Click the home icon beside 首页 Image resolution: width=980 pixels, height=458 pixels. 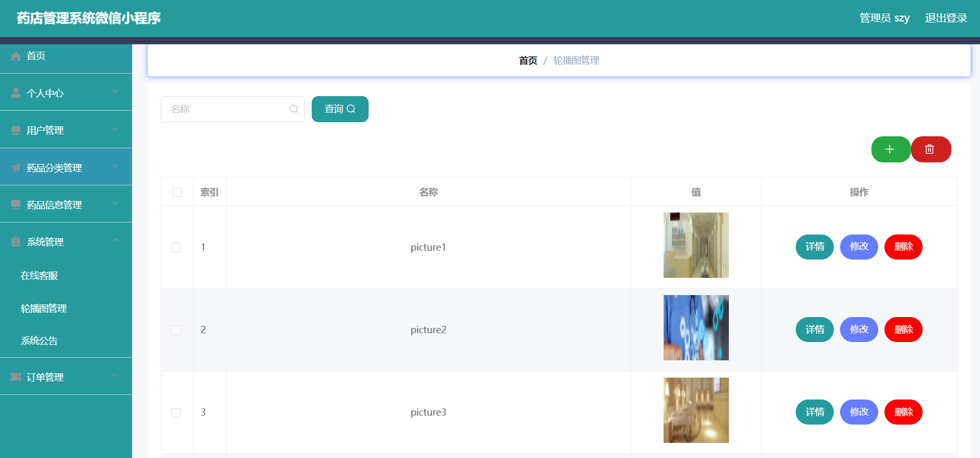[16, 56]
